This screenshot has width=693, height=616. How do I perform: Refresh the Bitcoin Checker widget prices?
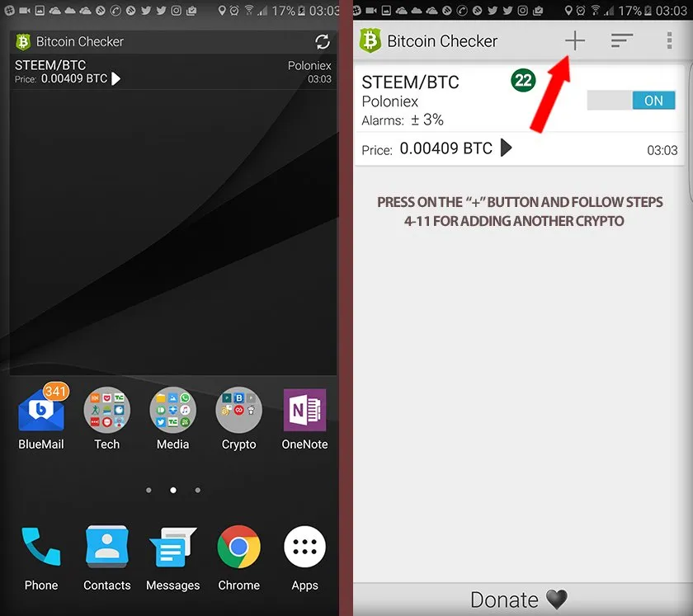pyautogui.click(x=323, y=42)
